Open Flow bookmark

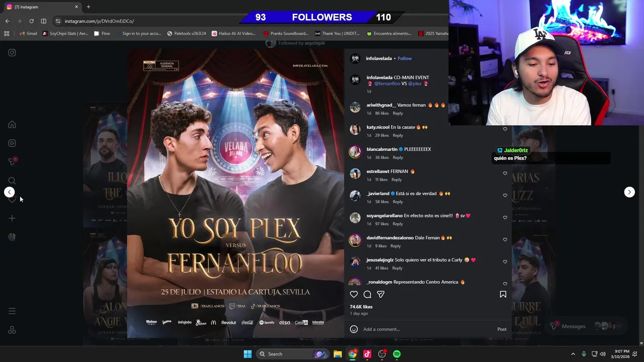[102, 34]
